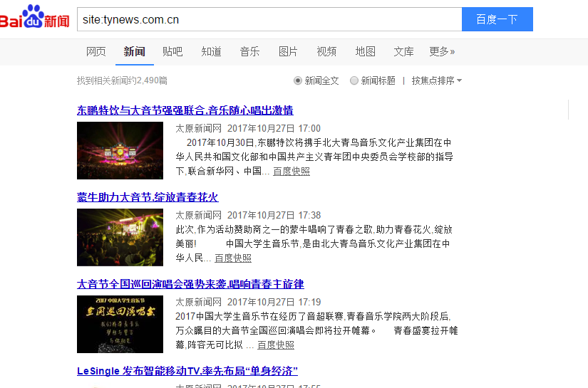This screenshot has height=388, width=588.
Task: Select the 新闻全文 radio button
Action: pos(298,80)
